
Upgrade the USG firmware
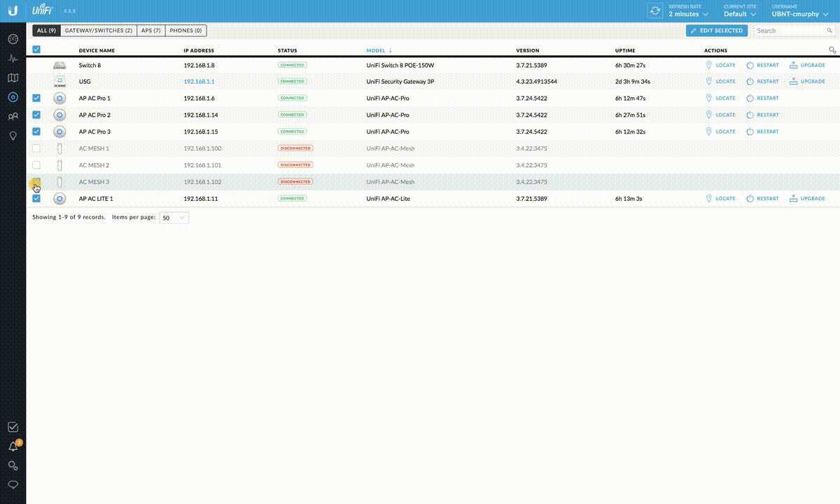pyautogui.click(x=807, y=81)
